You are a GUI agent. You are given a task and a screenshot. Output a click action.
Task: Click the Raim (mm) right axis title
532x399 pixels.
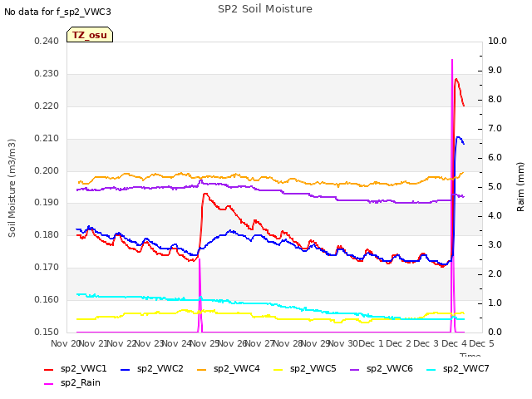[520, 187]
